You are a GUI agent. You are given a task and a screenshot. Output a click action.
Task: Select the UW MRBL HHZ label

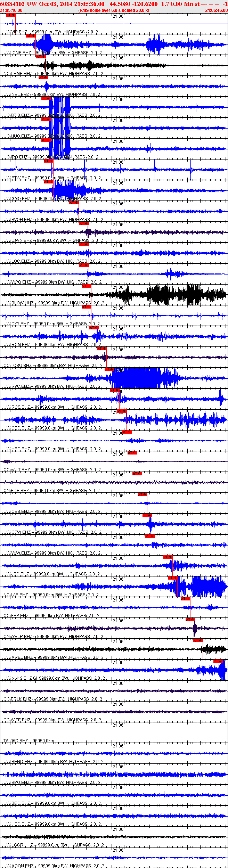tap(54, 657)
